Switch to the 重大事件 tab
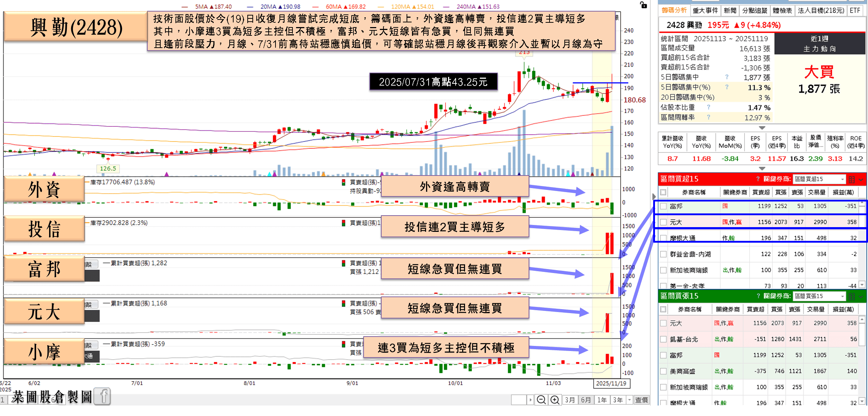Image resolution: width=868 pixels, height=416 pixels. pyautogui.click(x=705, y=10)
